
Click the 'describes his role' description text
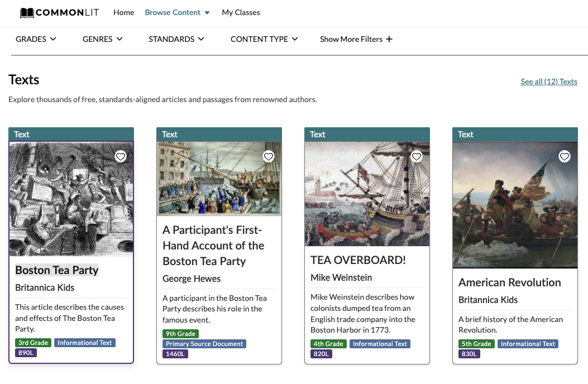point(214,309)
